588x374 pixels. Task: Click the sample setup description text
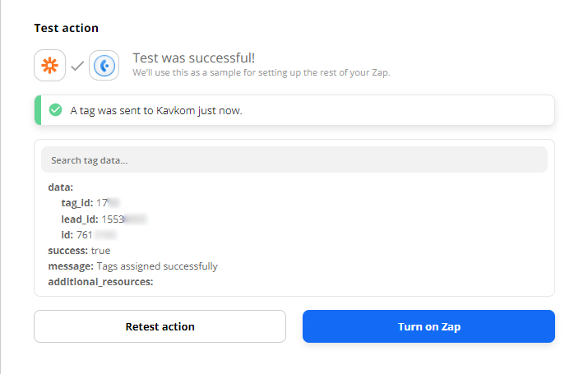(261, 72)
